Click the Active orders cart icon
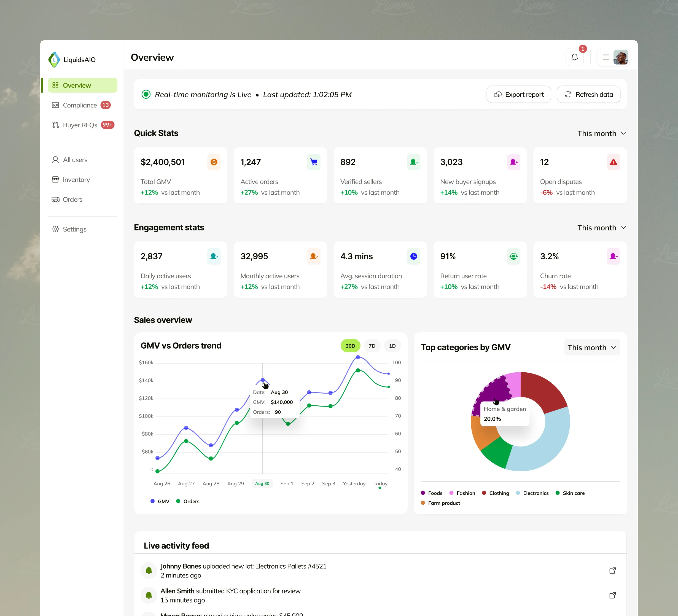 314,162
